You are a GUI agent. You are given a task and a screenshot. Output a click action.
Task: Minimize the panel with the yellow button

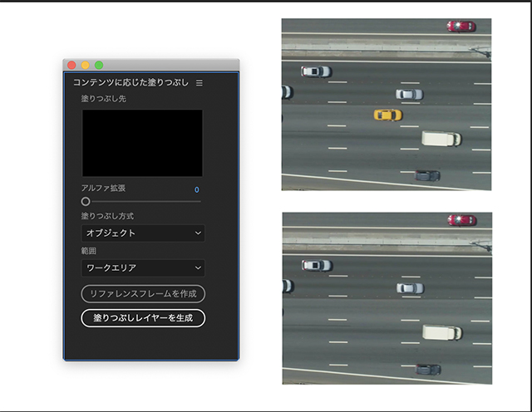(x=85, y=65)
